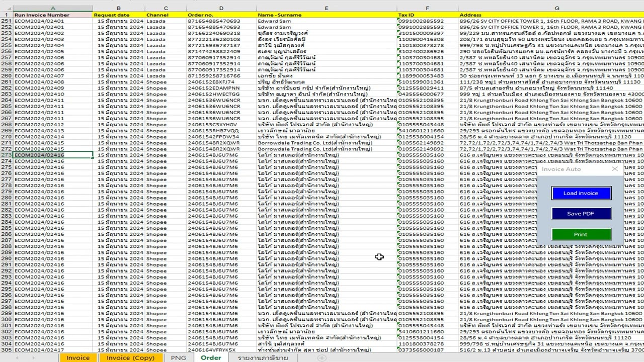Click cell ECOM2024/02414

tap(53, 137)
